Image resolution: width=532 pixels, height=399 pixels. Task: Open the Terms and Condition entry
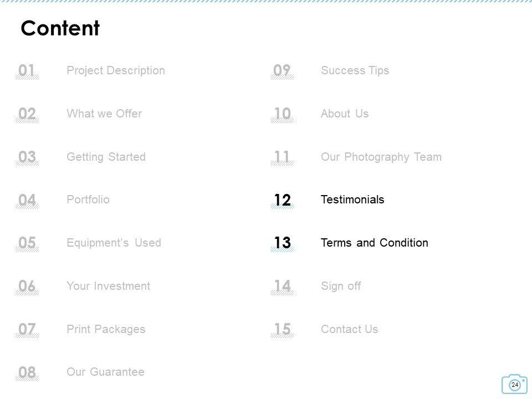374,243
